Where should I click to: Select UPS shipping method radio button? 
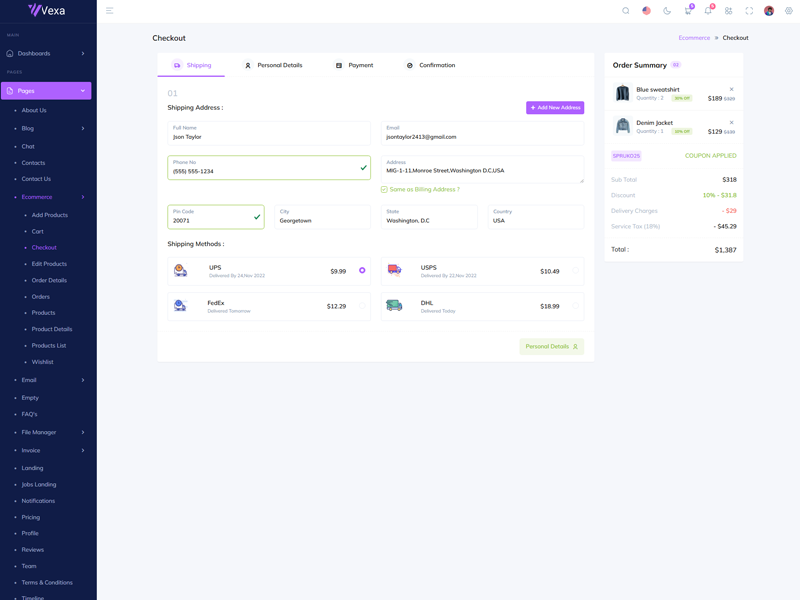[x=362, y=270]
